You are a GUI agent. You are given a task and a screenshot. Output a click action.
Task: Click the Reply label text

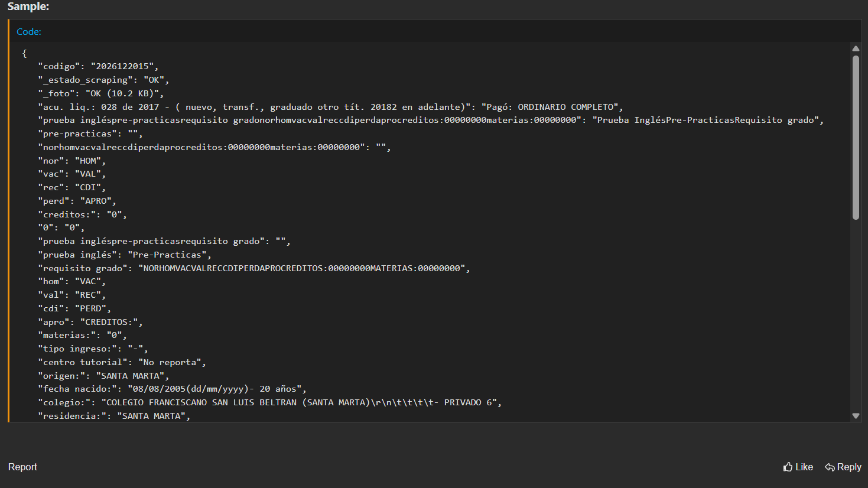(x=849, y=467)
